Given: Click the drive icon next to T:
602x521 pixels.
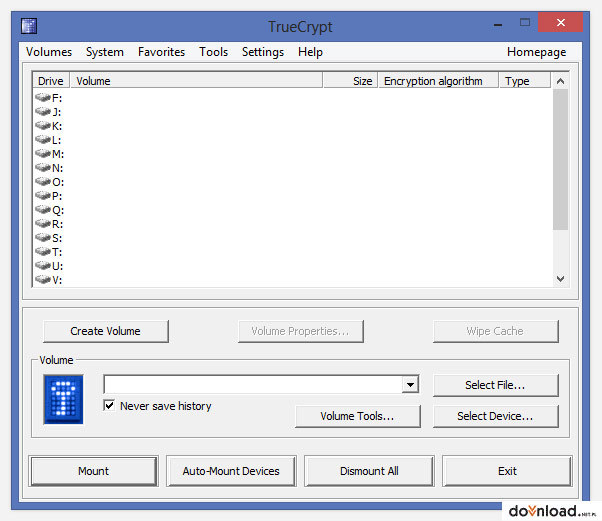Looking at the screenshot, I should (43, 251).
